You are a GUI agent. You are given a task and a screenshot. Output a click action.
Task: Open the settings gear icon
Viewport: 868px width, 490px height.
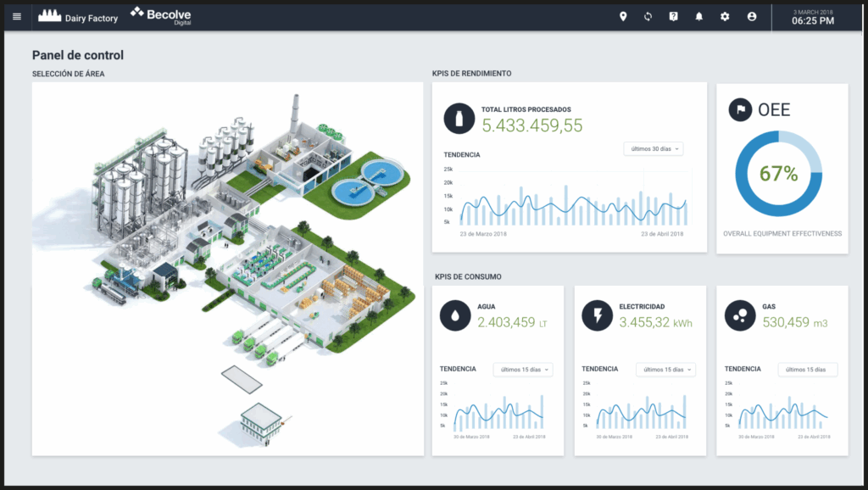(725, 16)
